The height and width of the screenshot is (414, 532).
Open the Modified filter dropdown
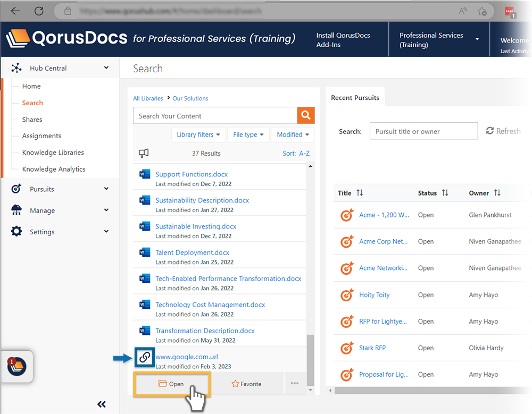pyautogui.click(x=293, y=134)
